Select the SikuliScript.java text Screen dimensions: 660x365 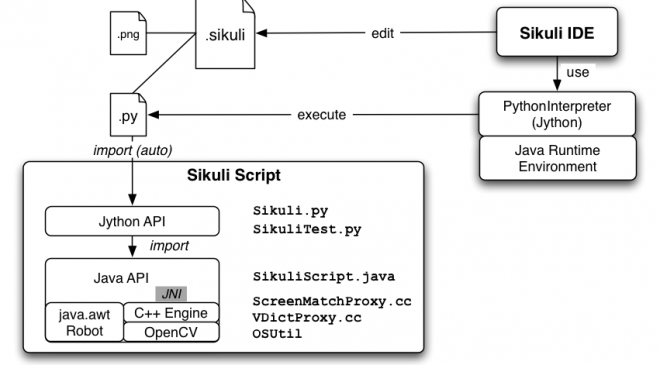pos(324,277)
